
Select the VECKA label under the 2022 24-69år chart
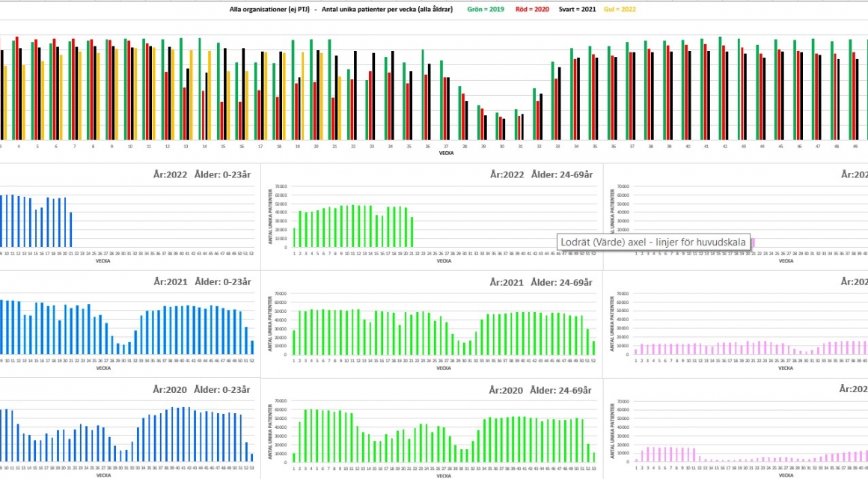[x=444, y=260]
